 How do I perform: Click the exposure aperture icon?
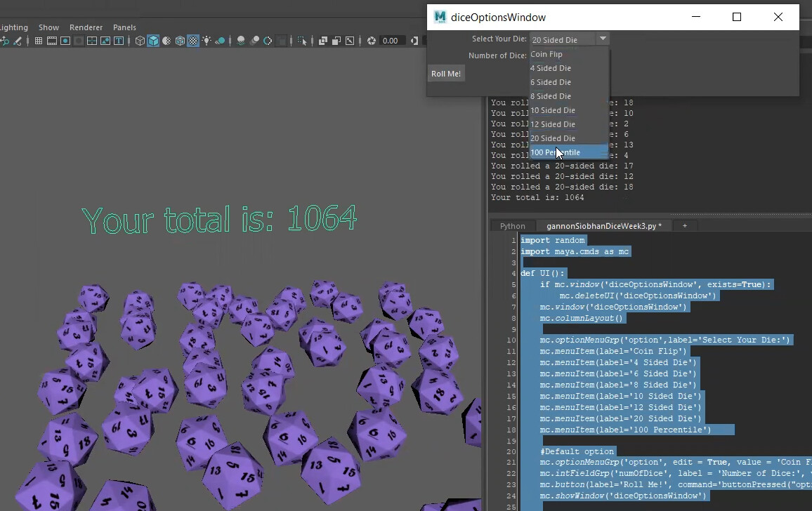tap(372, 41)
